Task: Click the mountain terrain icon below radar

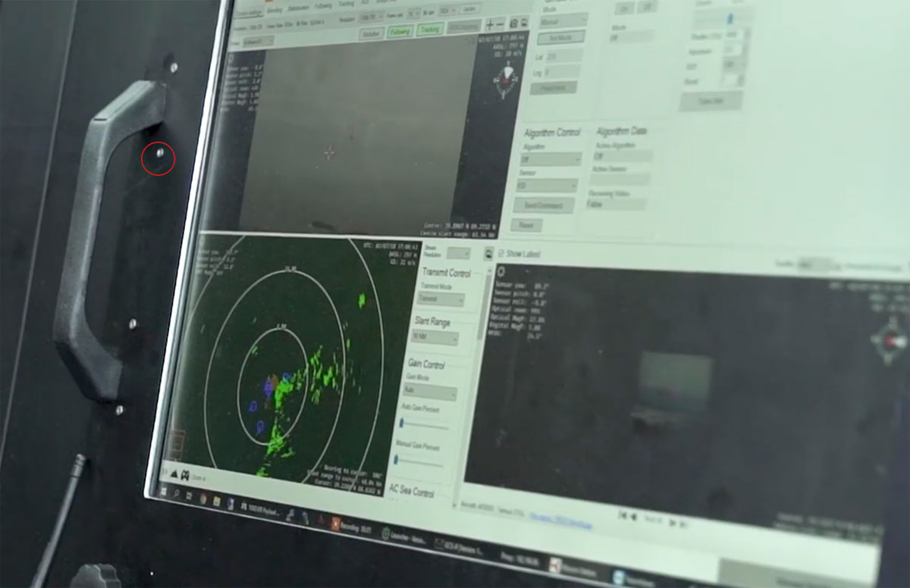Action: 173,473
